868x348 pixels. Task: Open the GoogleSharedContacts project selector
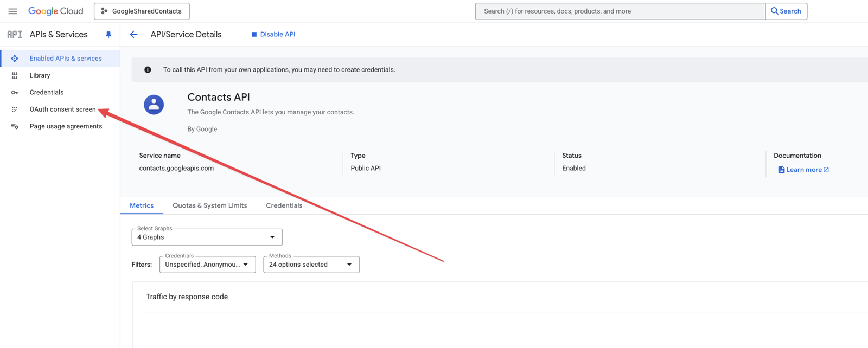click(x=142, y=11)
